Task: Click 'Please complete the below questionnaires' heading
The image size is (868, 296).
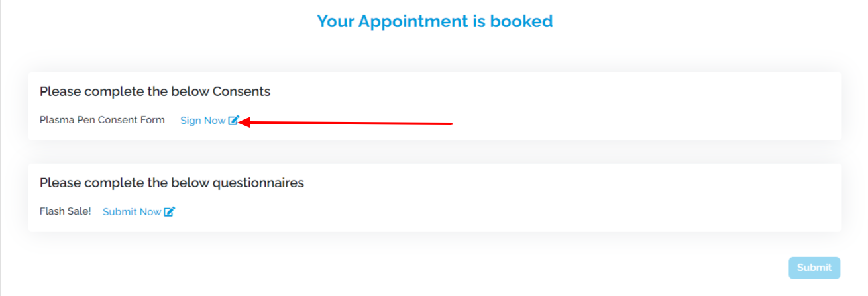Action: tap(172, 183)
